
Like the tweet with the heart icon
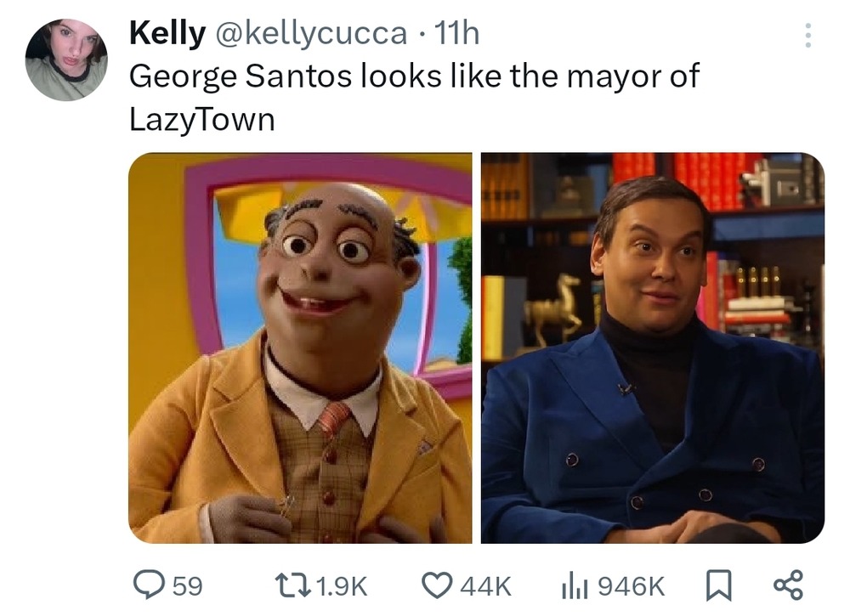(438, 585)
